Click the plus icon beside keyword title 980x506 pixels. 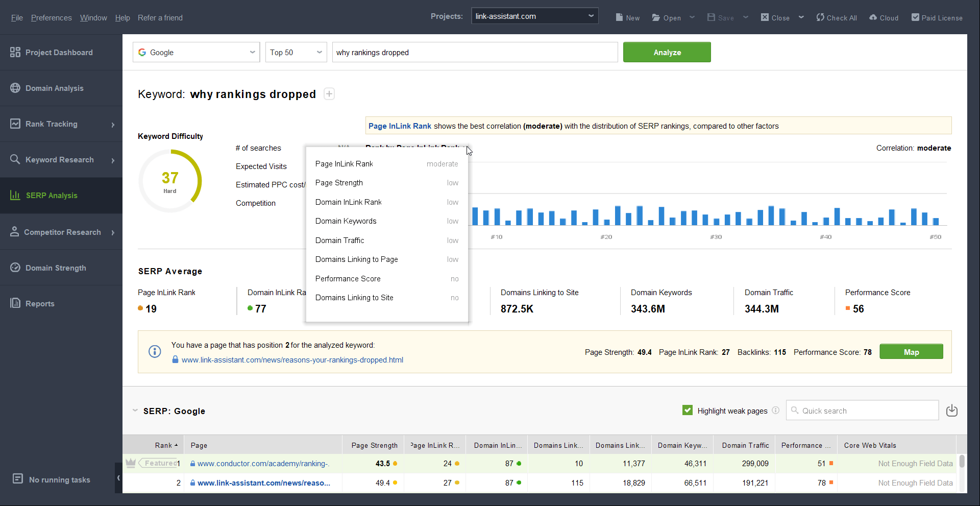click(x=329, y=94)
